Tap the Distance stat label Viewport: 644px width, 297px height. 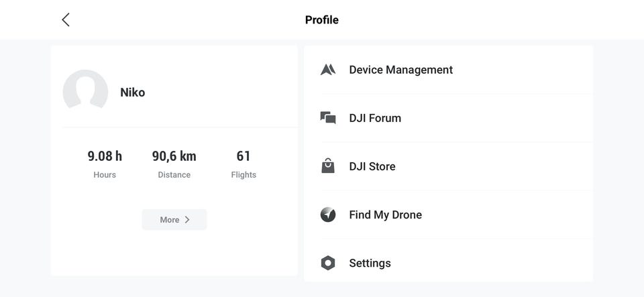click(174, 175)
